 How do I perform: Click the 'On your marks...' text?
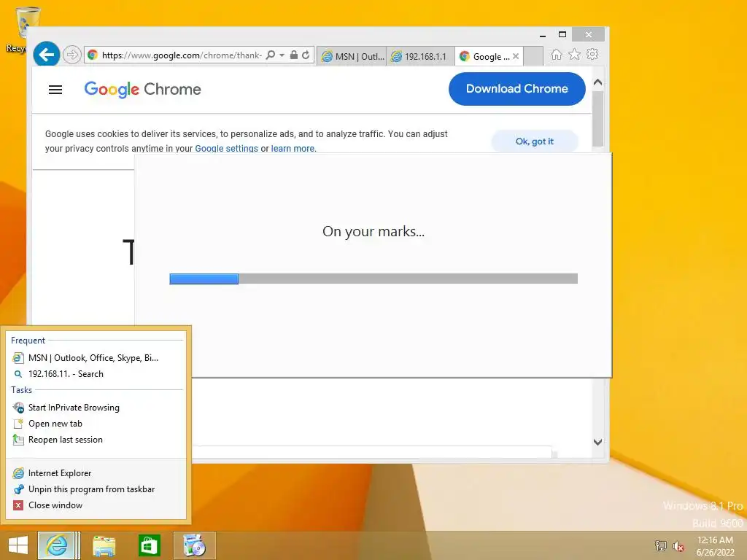pyautogui.click(x=373, y=231)
